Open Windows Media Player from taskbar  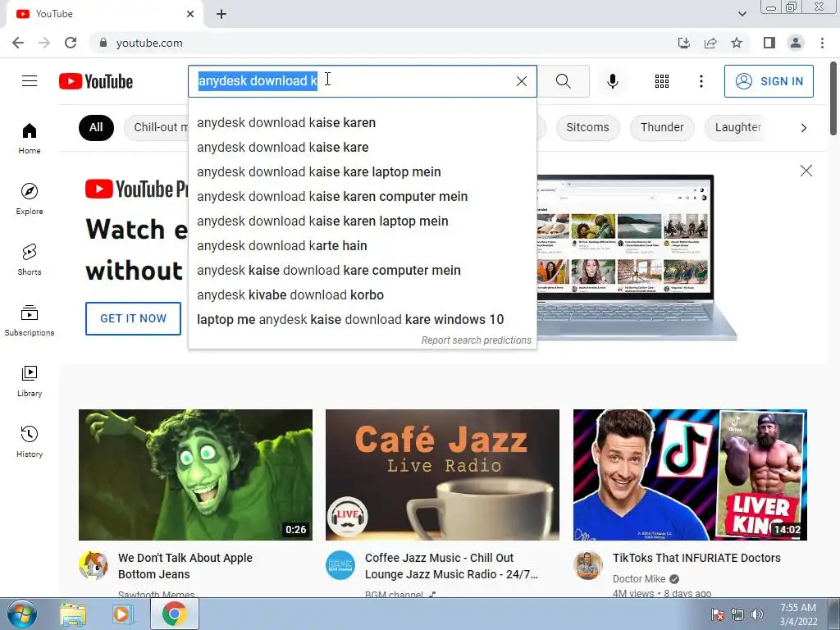point(123,614)
